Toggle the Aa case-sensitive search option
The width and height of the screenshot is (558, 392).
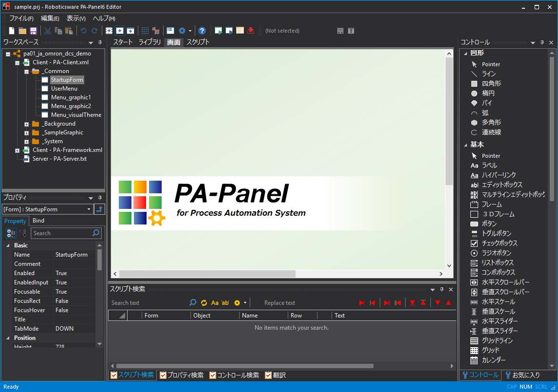tap(215, 302)
